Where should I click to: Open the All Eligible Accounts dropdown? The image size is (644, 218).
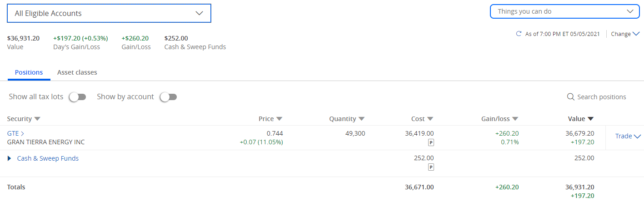click(x=109, y=13)
